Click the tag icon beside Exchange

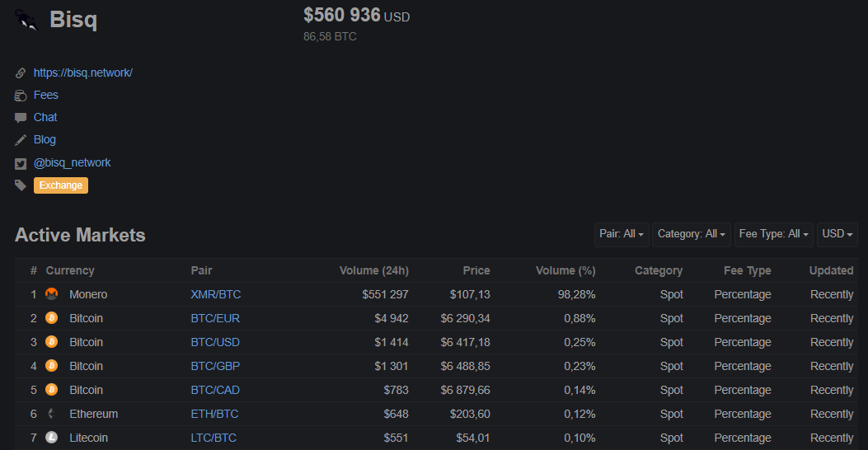pos(21,185)
